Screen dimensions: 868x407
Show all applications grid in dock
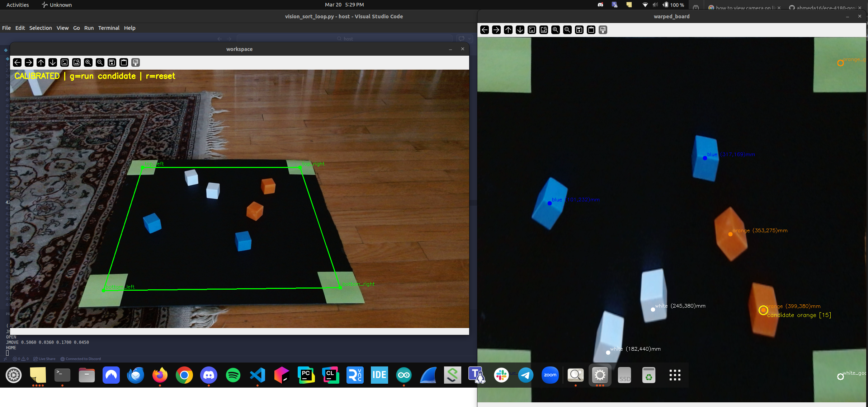pos(675,375)
